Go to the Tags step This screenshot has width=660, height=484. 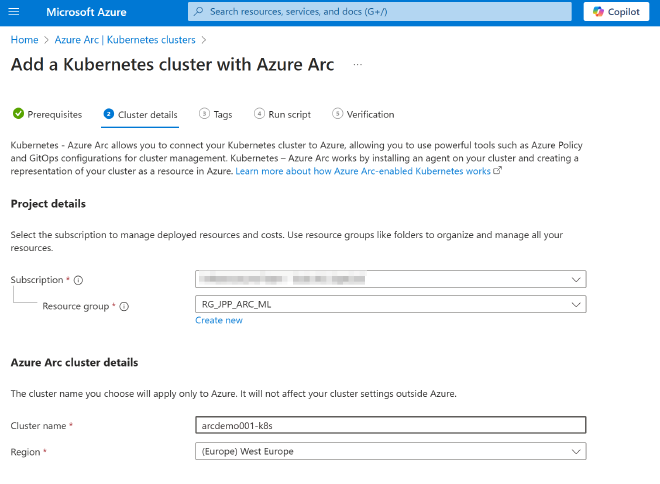tap(216, 114)
